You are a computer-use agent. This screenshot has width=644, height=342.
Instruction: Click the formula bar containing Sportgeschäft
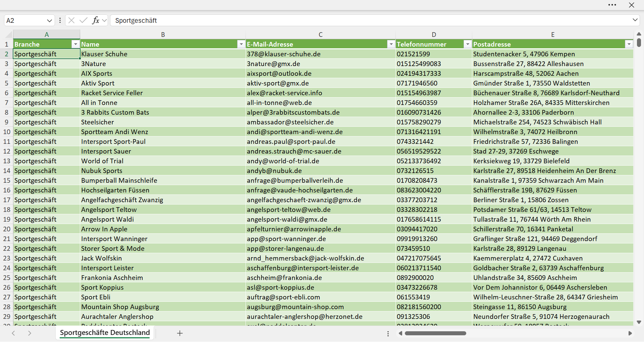[x=371, y=20]
